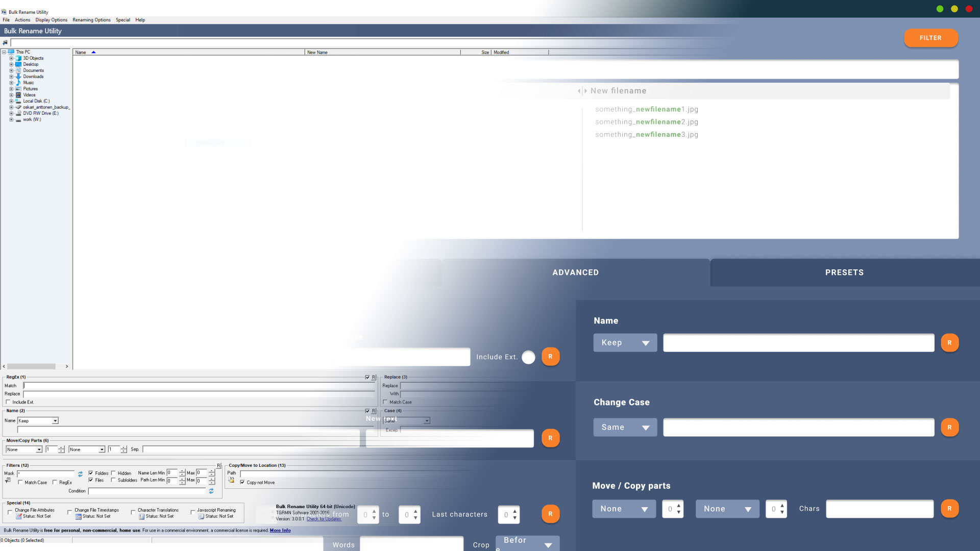Image resolution: width=980 pixels, height=551 pixels.
Task: Click the orange R button for Change Case
Action: tap(949, 428)
